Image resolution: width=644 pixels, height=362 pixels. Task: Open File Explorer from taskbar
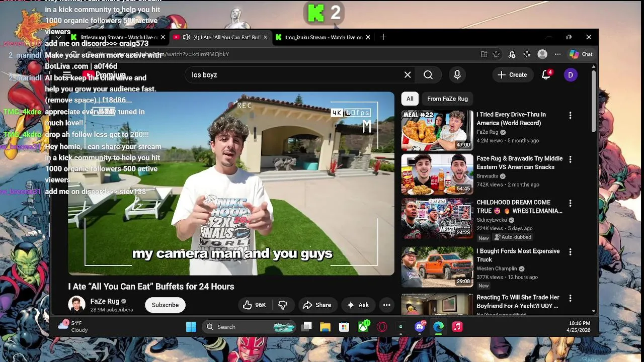[x=325, y=327]
